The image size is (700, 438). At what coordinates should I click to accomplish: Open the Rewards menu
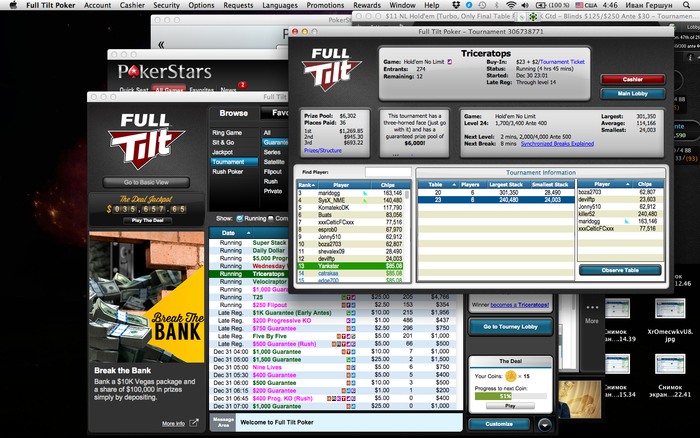(367, 5)
